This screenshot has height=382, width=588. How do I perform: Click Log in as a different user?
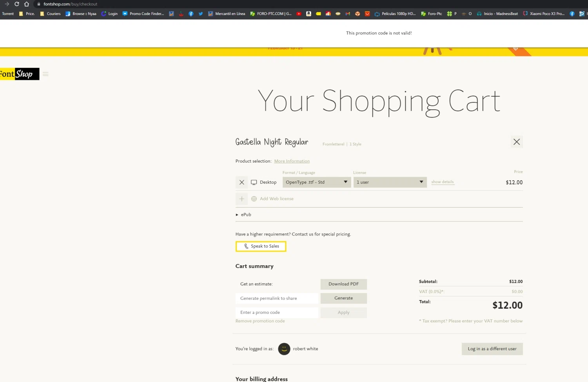tap(492, 349)
